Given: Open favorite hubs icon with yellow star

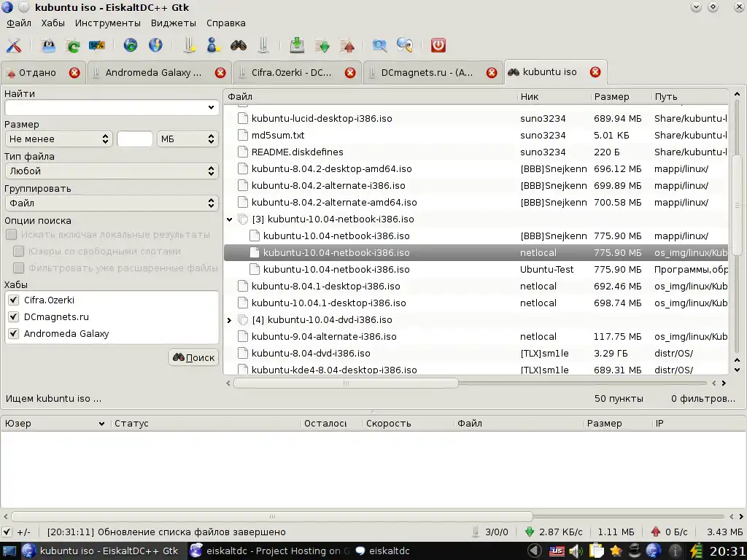Looking at the screenshot, I should click(189, 45).
